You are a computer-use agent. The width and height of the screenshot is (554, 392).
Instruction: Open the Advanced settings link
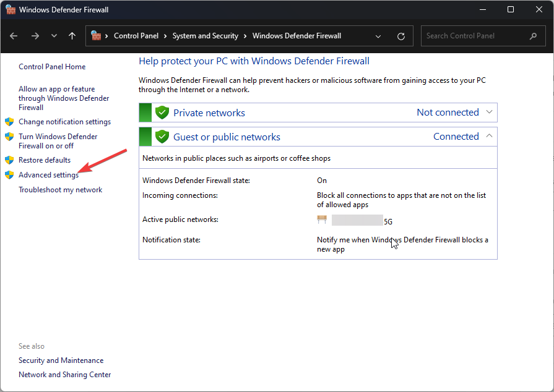point(48,175)
